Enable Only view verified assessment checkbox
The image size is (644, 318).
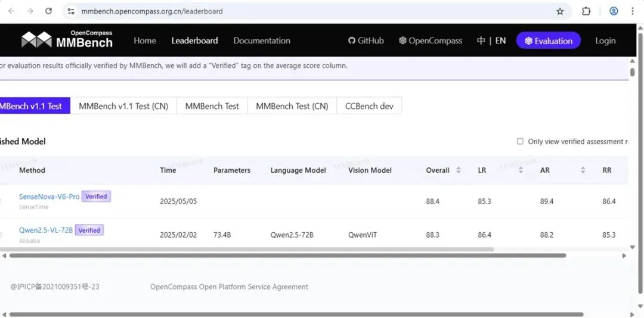point(520,141)
